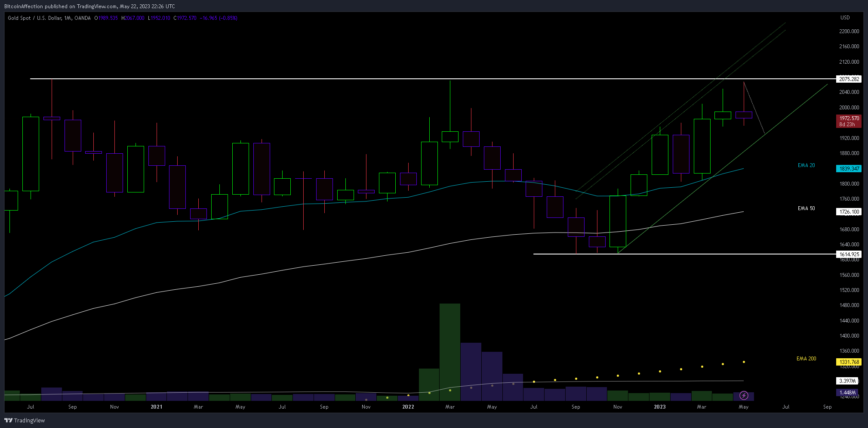Image resolution: width=868 pixels, height=428 pixels.
Task: Click the purple lightning bolt icon
Action: tap(744, 395)
